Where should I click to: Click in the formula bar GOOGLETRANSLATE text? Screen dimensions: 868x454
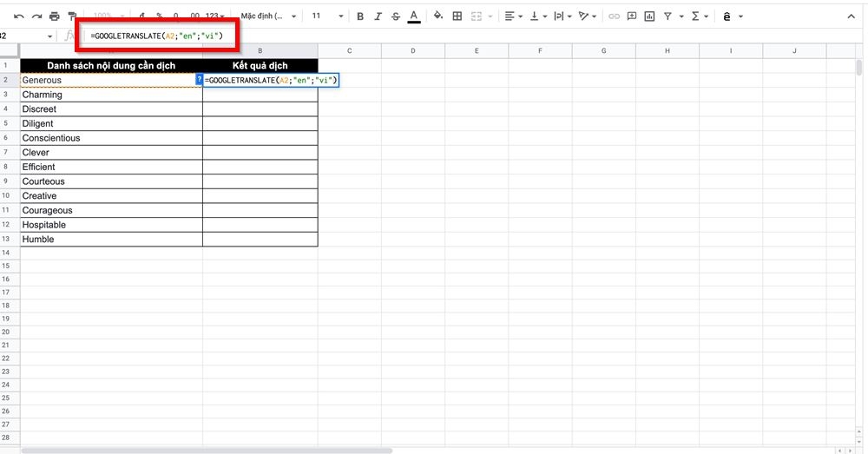tap(156, 36)
